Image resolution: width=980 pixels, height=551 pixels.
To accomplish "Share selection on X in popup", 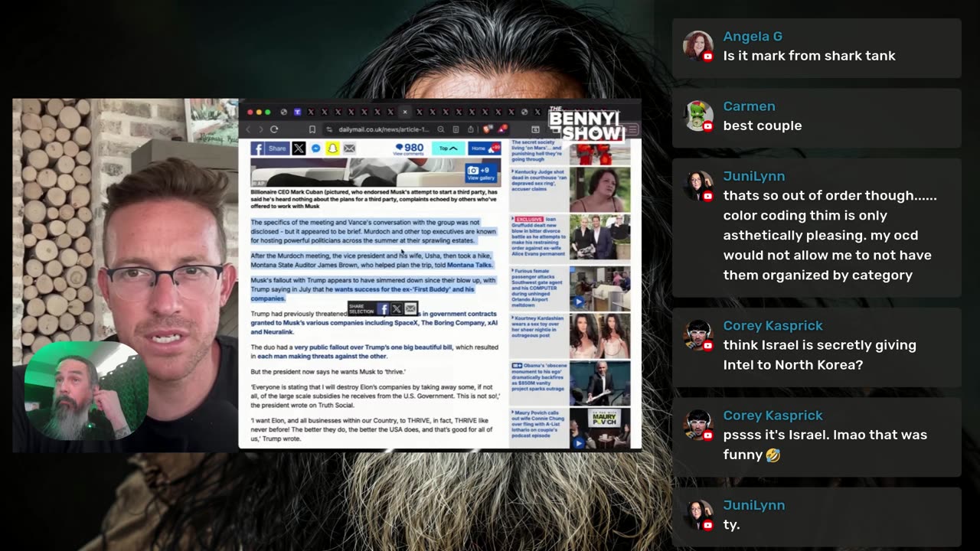I will coord(397,308).
